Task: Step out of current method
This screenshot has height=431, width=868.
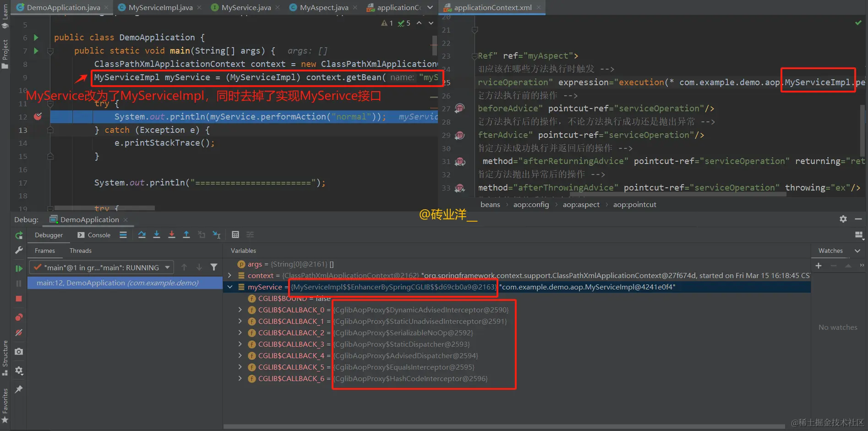Action: pyautogui.click(x=186, y=235)
